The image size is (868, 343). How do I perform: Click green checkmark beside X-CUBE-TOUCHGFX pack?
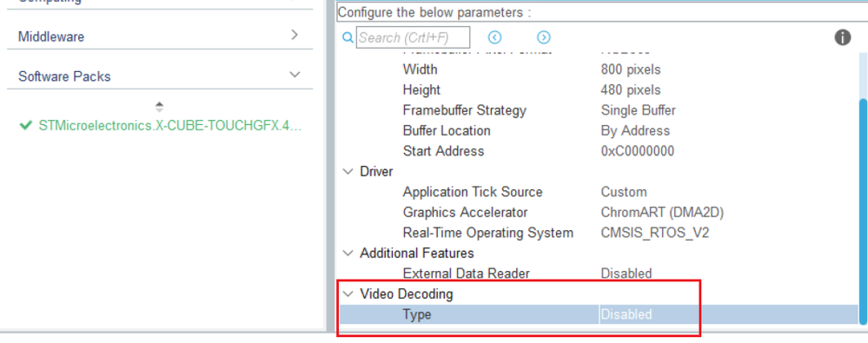pos(25,126)
